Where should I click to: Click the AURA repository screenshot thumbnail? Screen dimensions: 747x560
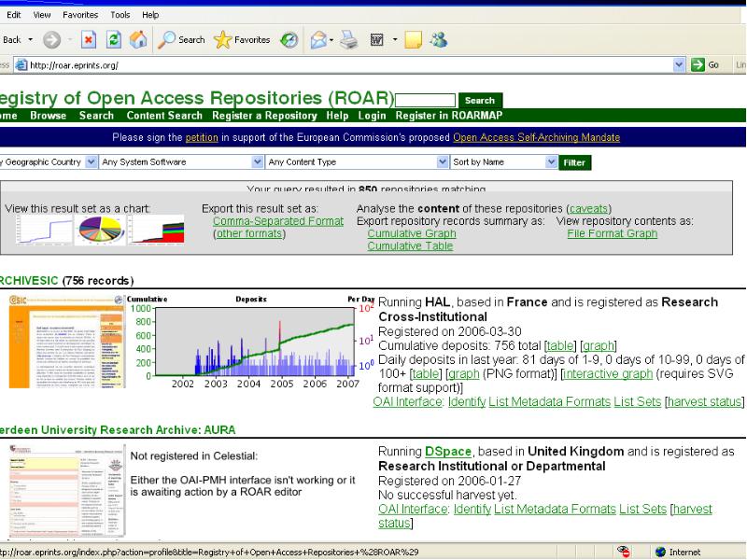67,491
